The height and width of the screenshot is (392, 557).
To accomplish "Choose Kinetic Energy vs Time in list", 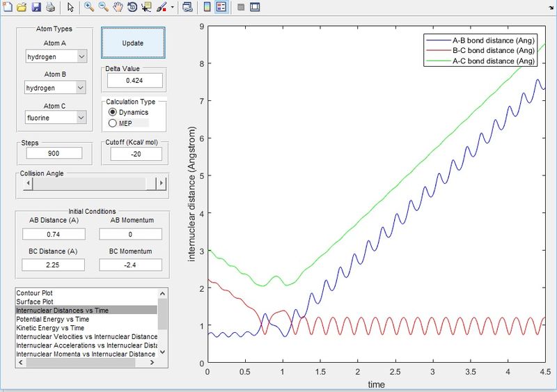I will coord(50,327).
